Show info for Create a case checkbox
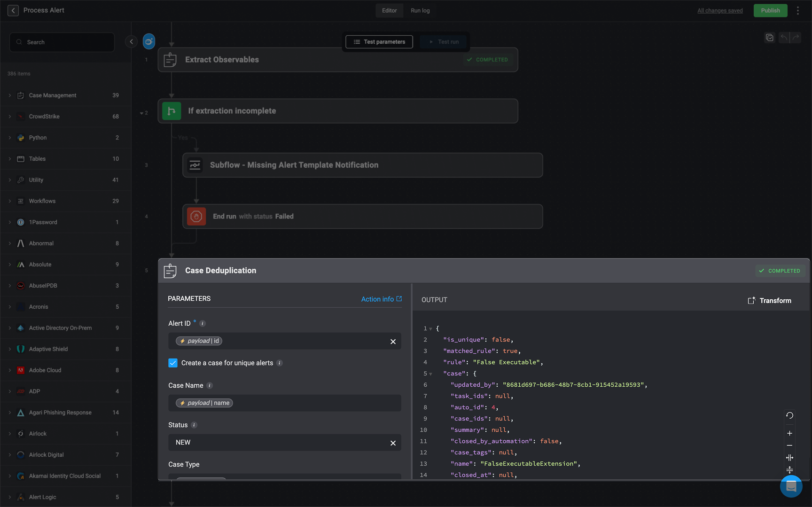Image resolution: width=812 pixels, height=507 pixels. [280, 363]
